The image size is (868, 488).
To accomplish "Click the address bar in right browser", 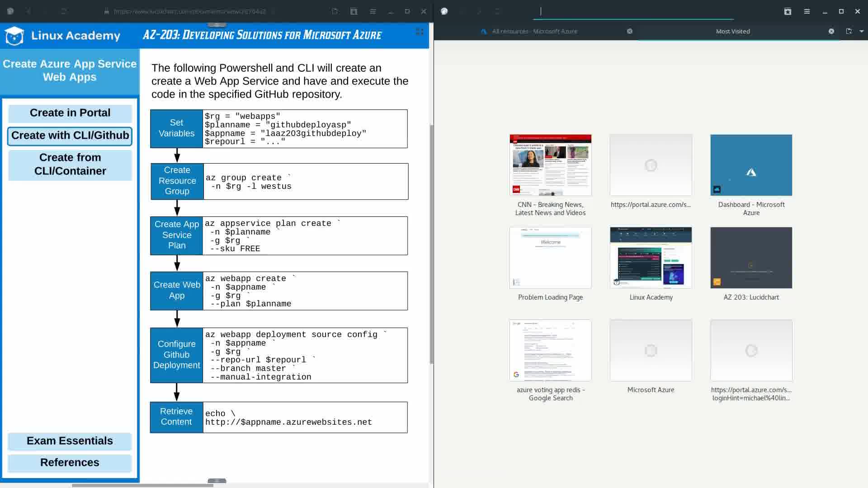I will click(x=633, y=12).
